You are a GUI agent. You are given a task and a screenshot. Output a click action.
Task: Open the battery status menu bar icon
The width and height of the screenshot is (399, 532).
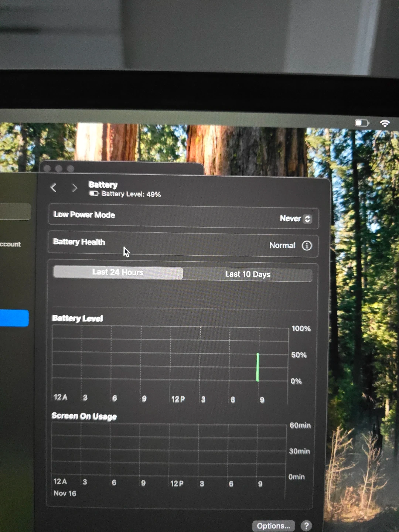362,123
